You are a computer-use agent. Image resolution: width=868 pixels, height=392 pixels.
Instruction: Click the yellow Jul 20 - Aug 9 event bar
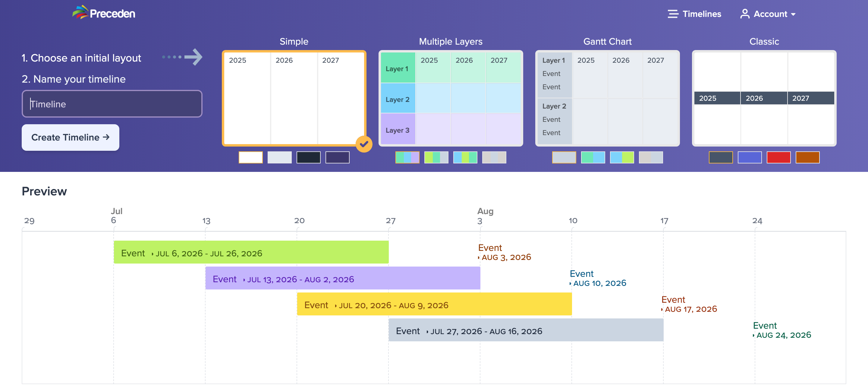(434, 304)
